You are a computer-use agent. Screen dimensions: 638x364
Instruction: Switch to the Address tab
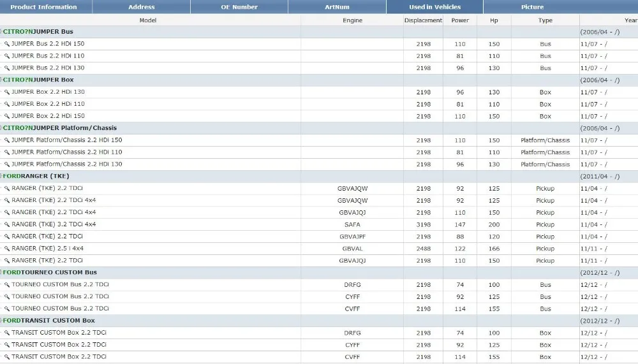(141, 7)
